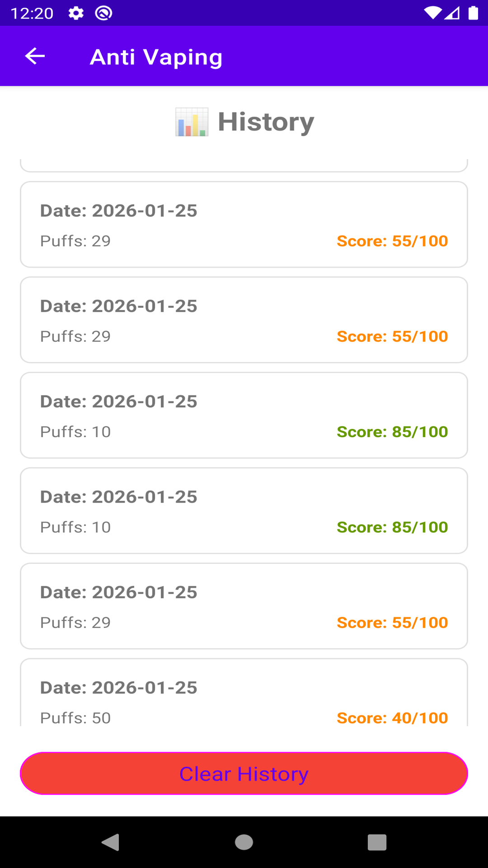Tap the battery icon in status bar

point(473,13)
